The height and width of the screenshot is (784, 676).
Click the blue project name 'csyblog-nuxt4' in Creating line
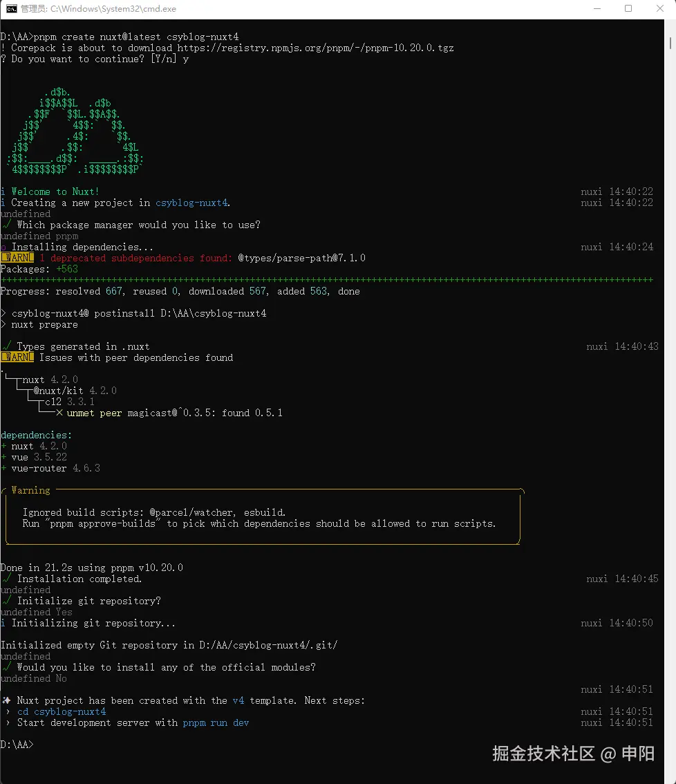tap(192, 203)
